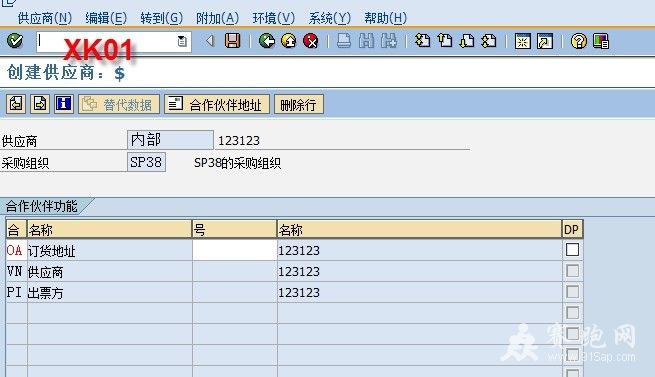The height and width of the screenshot is (377, 655).
Task: Jump to last page icon
Action: click(x=489, y=41)
